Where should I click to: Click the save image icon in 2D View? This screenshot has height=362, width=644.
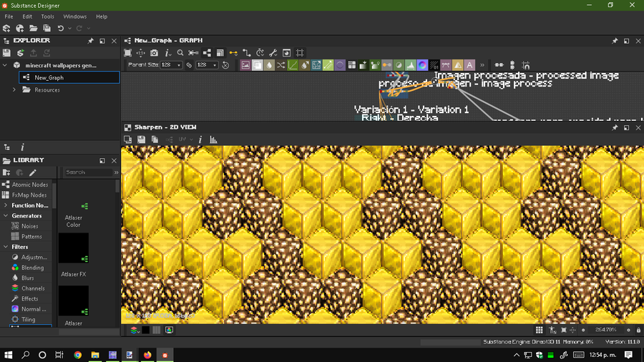click(x=141, y=140)
